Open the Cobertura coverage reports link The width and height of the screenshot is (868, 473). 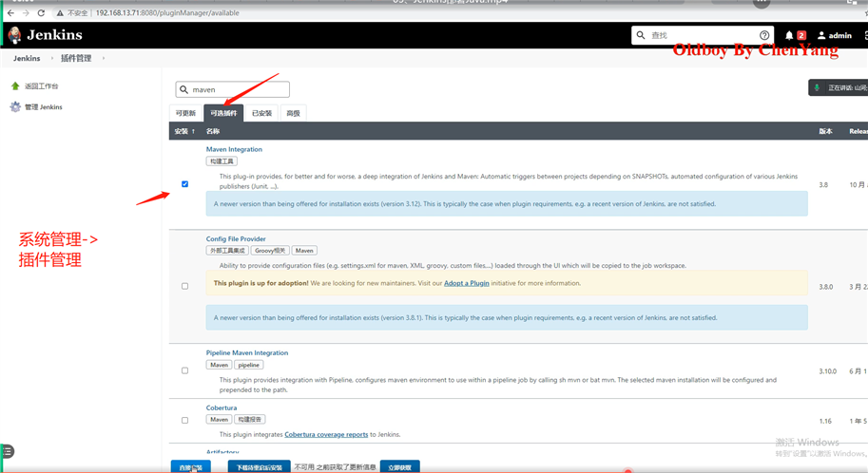click(x=326, y=435)
